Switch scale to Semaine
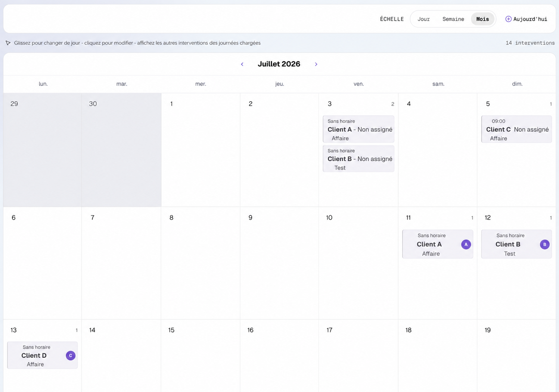The height and width of the screenshot is (392, 559). 453,19
